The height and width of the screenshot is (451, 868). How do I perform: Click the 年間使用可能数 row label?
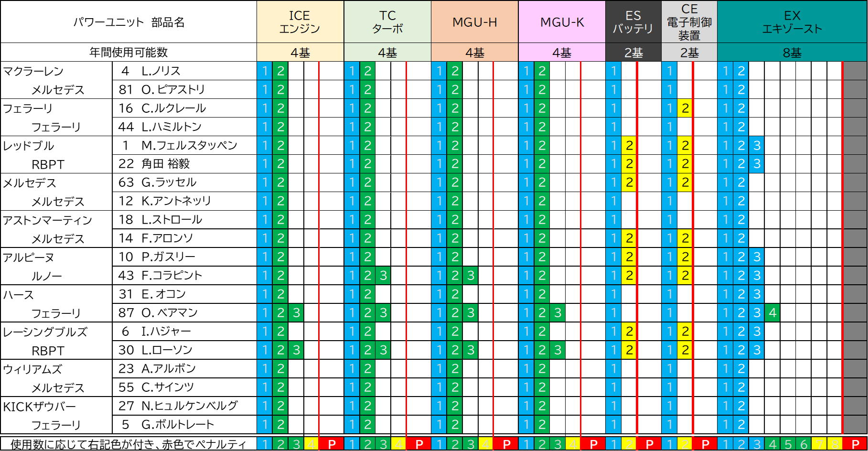pos(129,52)
